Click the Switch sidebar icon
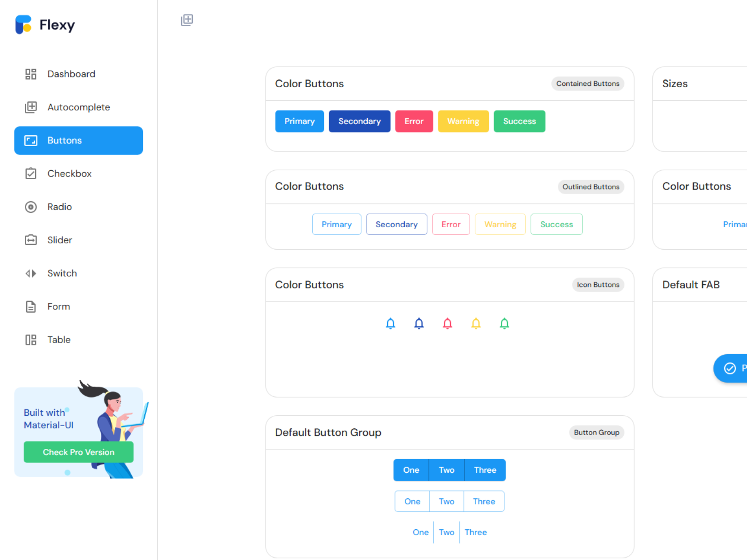The height and width of the screenshot is (560, 747). point(31,273)
